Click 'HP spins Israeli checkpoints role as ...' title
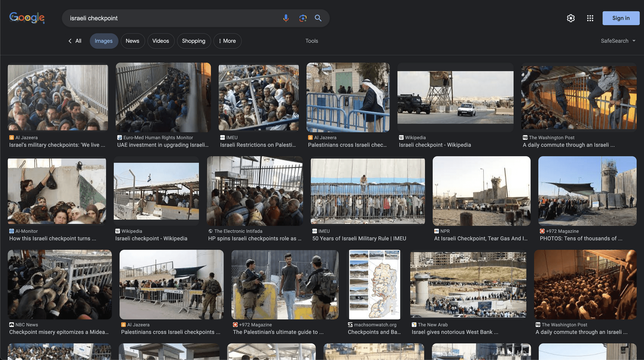 (x=255, y=239)
